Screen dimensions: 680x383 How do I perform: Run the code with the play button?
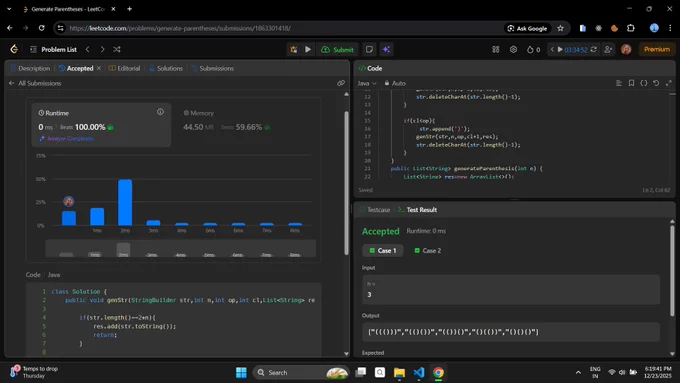click(308, 49)
